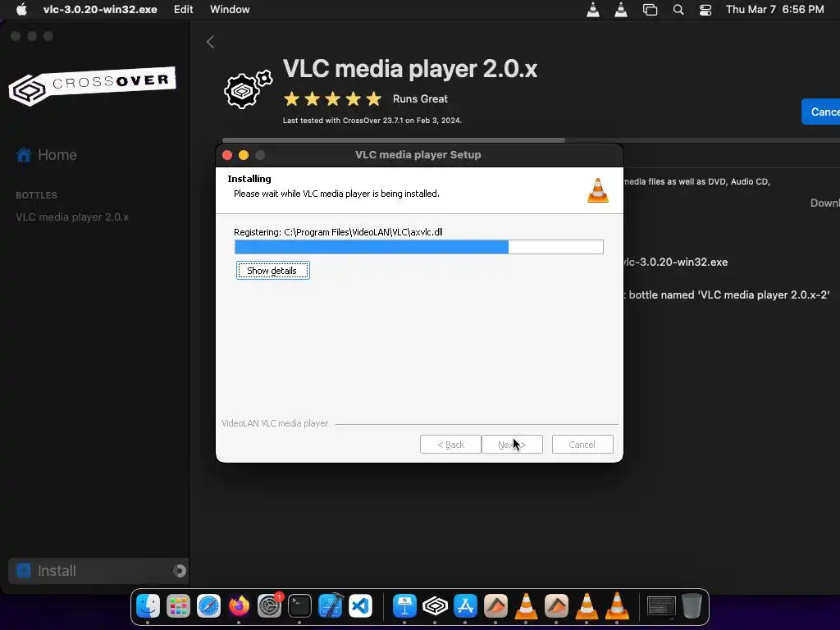Open the Edit menu
Image resolution: width=840 pixels, height=630 pixels.
coord(183,9)
